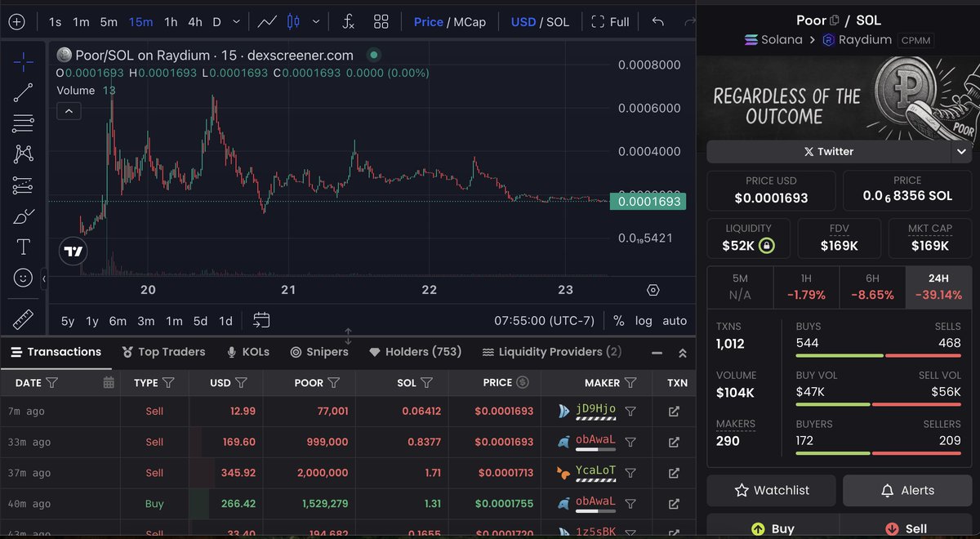Open the Twitter link button
980x539 pixels.
[x=828, y=151]
